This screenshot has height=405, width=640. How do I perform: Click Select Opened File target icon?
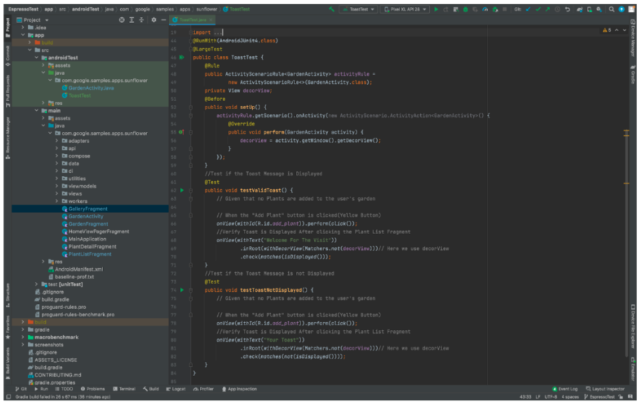tap(122, 20)
